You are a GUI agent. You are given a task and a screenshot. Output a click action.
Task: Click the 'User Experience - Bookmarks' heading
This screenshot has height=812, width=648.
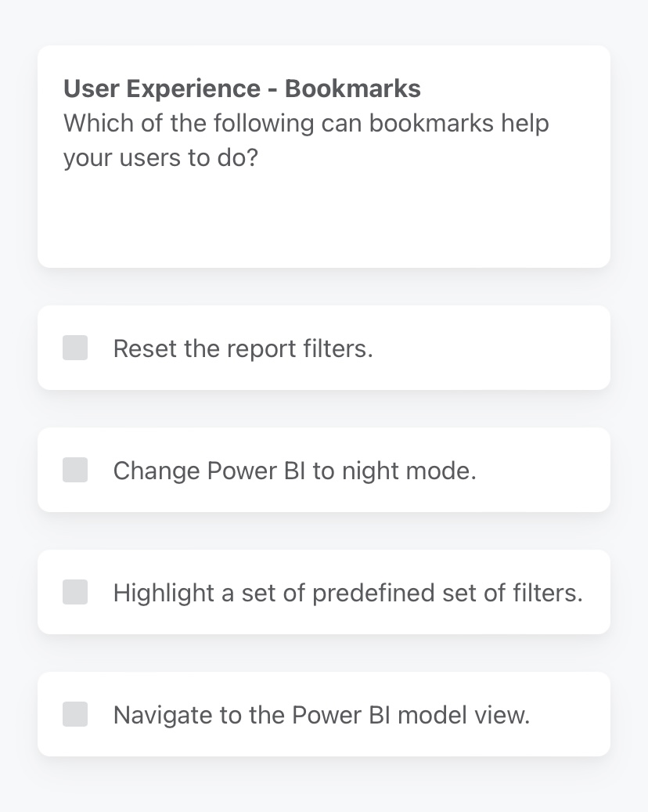click(x=242, y=88)
